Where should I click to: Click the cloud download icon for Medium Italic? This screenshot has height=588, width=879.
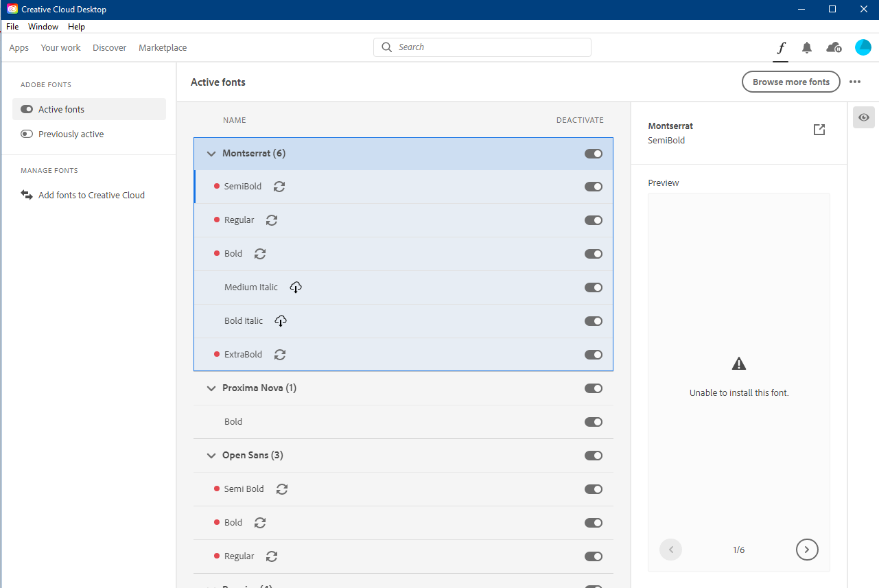295,287
